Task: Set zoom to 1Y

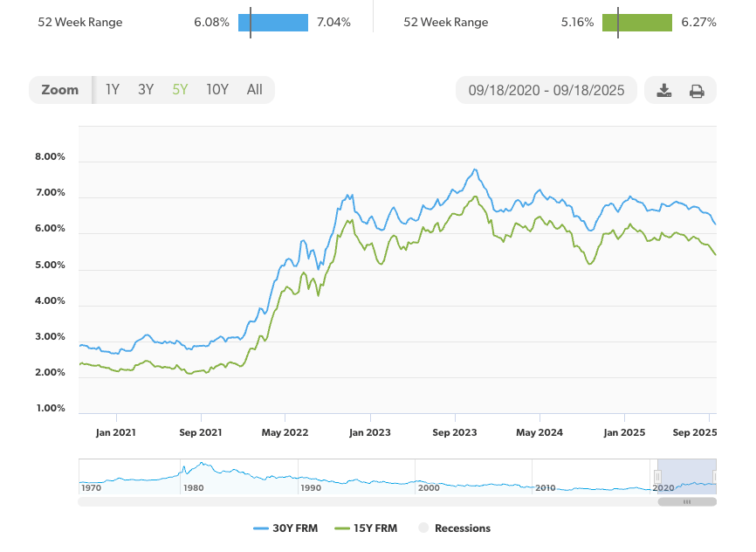Action: coord(113,89)
